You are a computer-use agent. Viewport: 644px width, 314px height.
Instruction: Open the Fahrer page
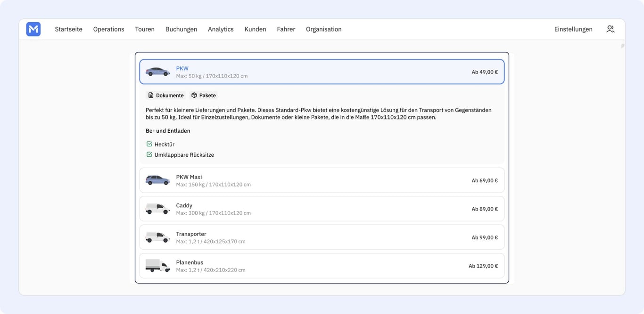[286, 29]
